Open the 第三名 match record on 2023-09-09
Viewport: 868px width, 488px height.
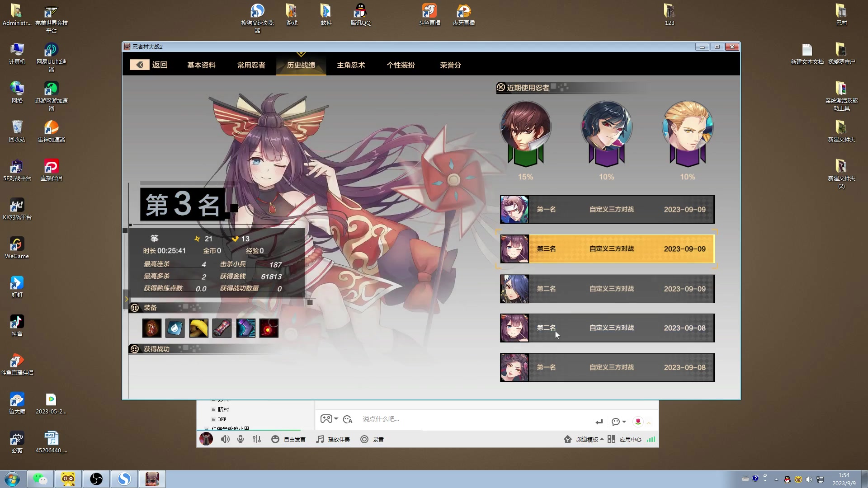click(607, 249)
